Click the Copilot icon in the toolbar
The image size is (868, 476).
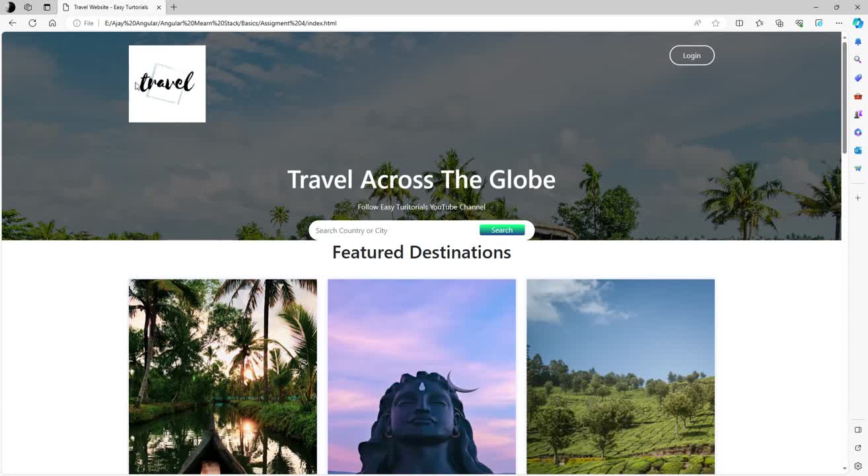[858, 23]
